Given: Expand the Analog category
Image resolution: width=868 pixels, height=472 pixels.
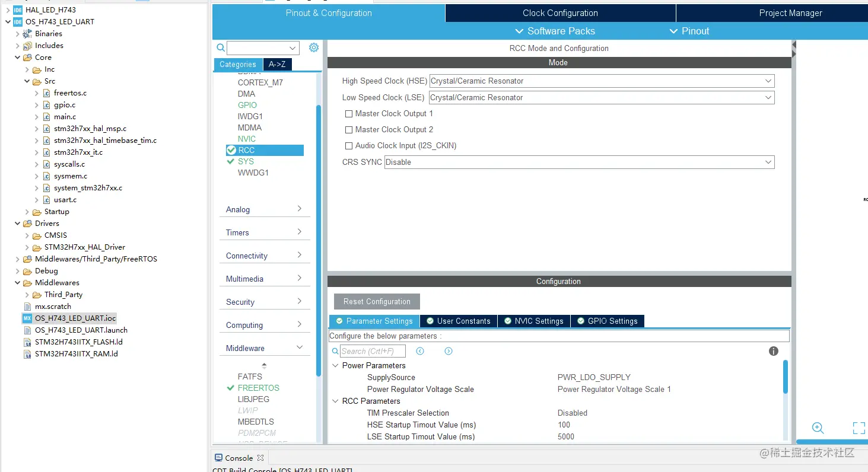Looking at the screenshot, I should pyautogui.click(x=265, y=209).
